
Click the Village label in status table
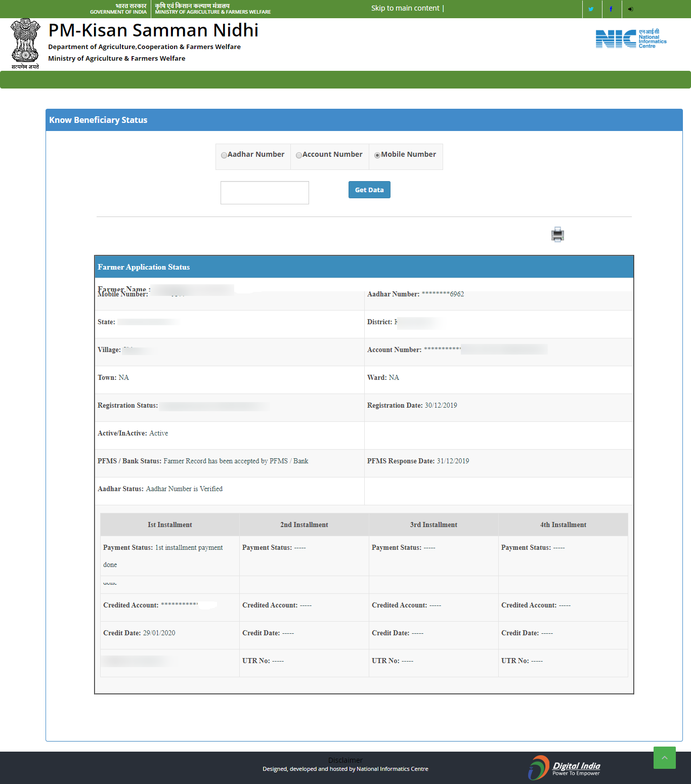coord(109,350)
